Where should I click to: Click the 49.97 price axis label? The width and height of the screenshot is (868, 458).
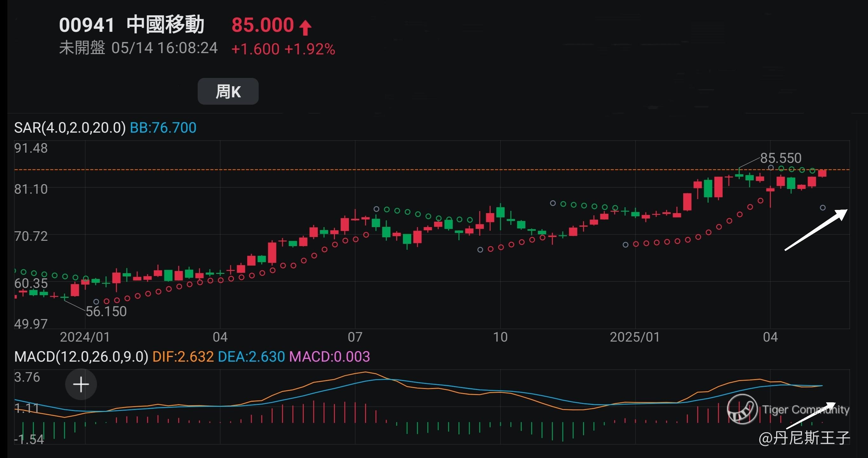(x=31, y=324)
